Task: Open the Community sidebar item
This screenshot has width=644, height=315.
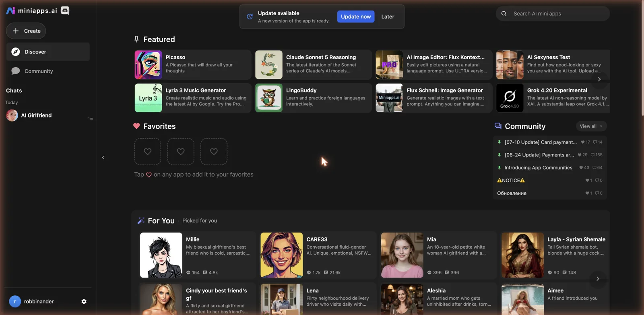Action: point(48,71)
